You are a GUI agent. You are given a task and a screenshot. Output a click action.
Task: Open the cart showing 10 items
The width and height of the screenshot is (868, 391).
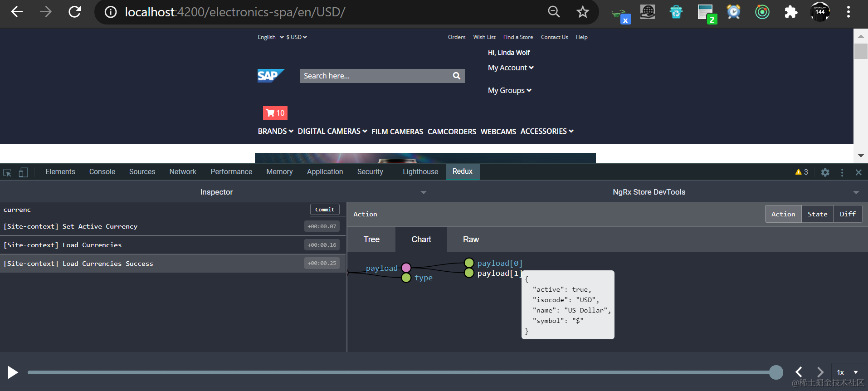[275, 113]
